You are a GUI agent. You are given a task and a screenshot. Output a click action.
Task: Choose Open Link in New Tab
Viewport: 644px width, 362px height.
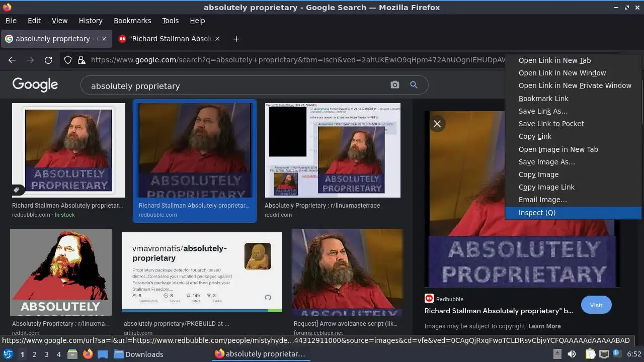pyautogui.click(x=573, y=60)
